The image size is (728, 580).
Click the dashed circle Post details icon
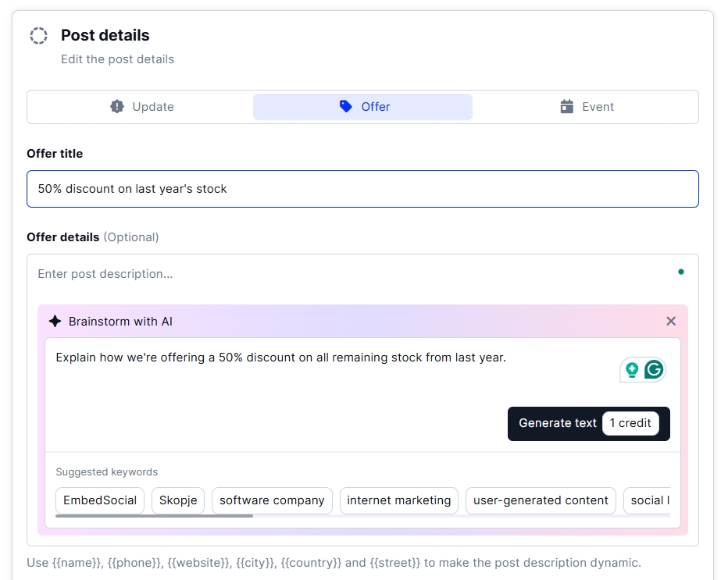click(37, 35)
